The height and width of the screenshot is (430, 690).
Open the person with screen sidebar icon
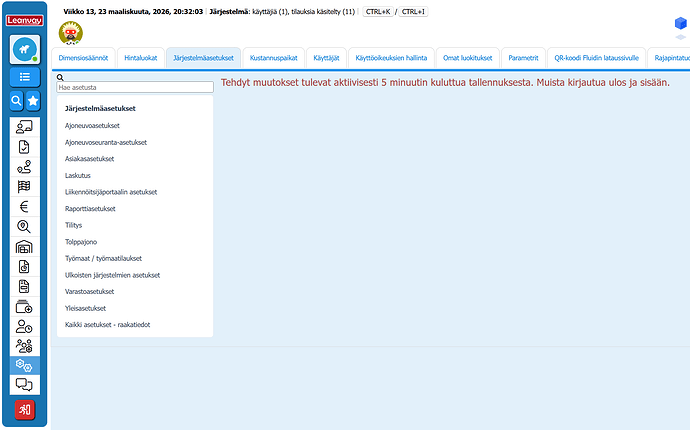24,127
